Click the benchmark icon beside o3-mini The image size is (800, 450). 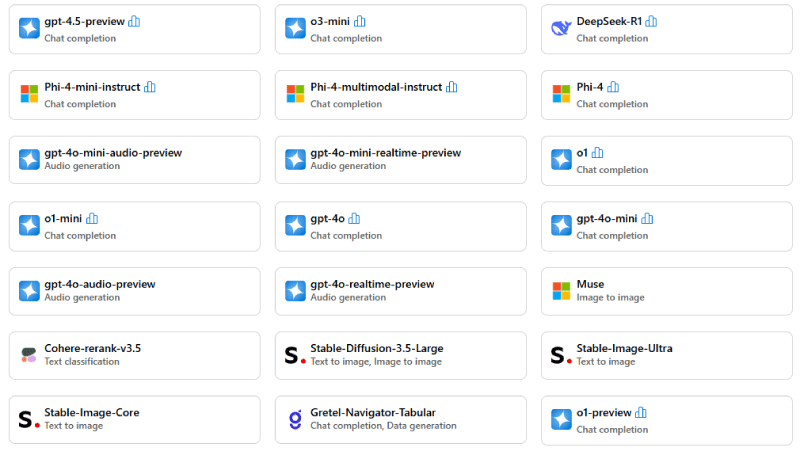point(360,21)
